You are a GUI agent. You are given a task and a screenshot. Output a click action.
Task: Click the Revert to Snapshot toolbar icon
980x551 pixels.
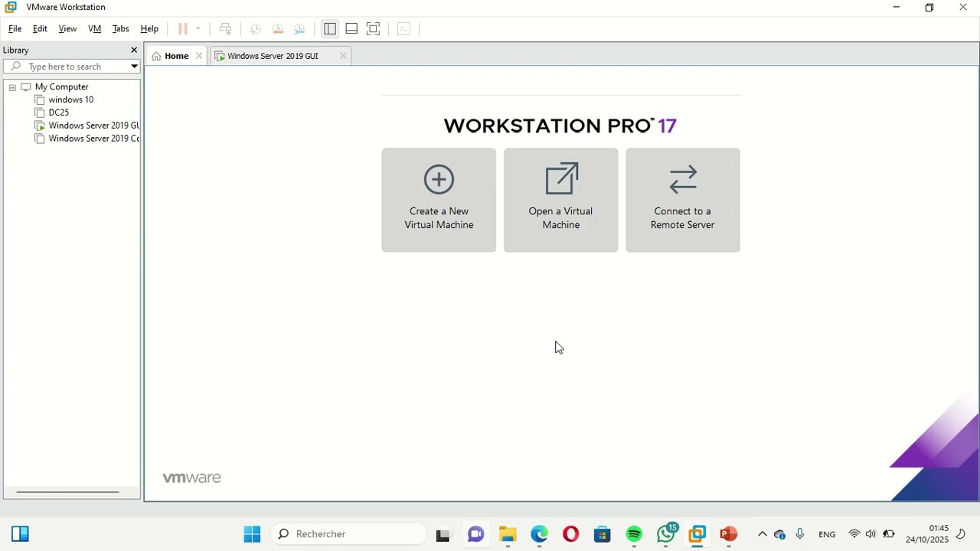(278, 29)
